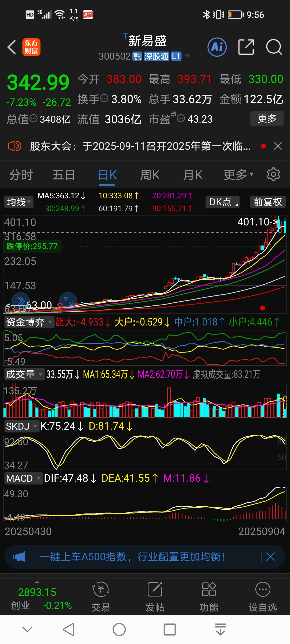The height and width of the screenshot is (644, 290).
Task: Open the 东方财富 logo icon
Action: (x=31, y=47)
